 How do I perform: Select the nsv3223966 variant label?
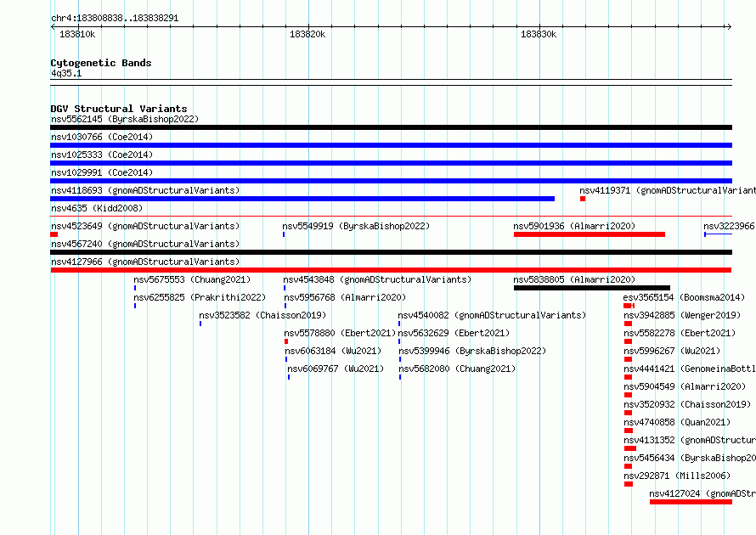[730, 226]
